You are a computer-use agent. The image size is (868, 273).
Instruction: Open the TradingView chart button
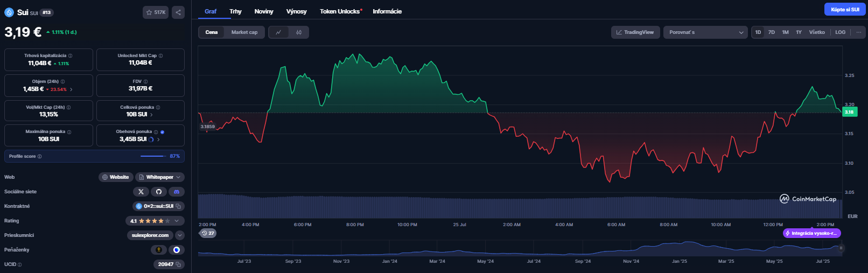[635, 32]
